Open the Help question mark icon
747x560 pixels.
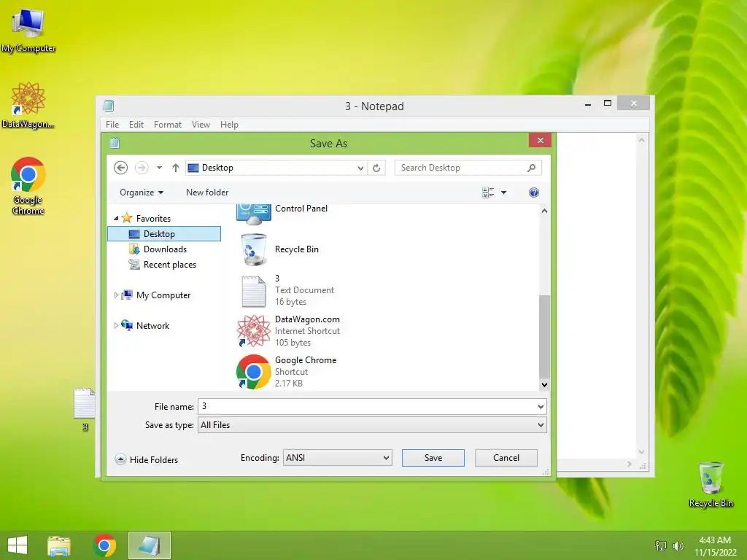pyautogui.click(x=533, y=192)
